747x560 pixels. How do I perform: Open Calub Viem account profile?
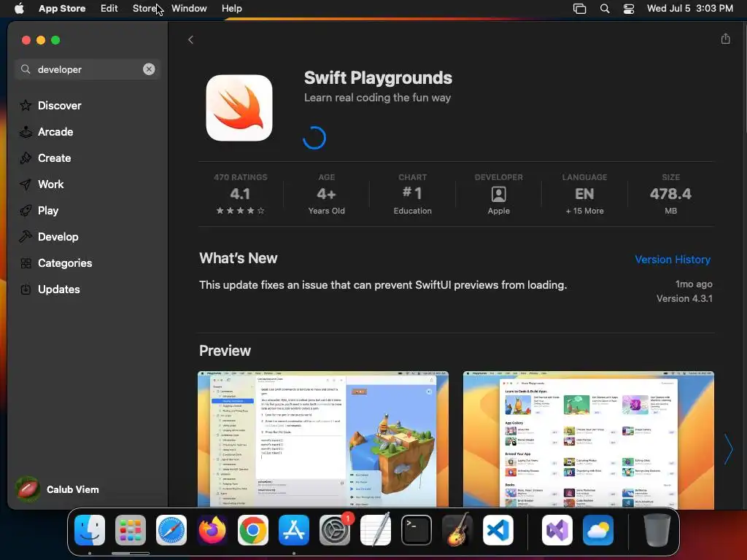point(57,489)
